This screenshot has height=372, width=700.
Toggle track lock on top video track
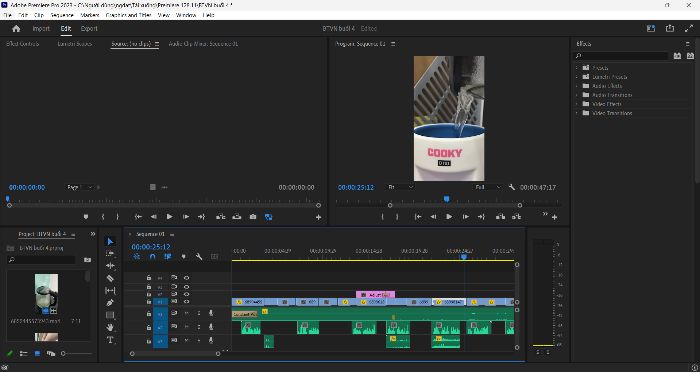tap(149, 278)
